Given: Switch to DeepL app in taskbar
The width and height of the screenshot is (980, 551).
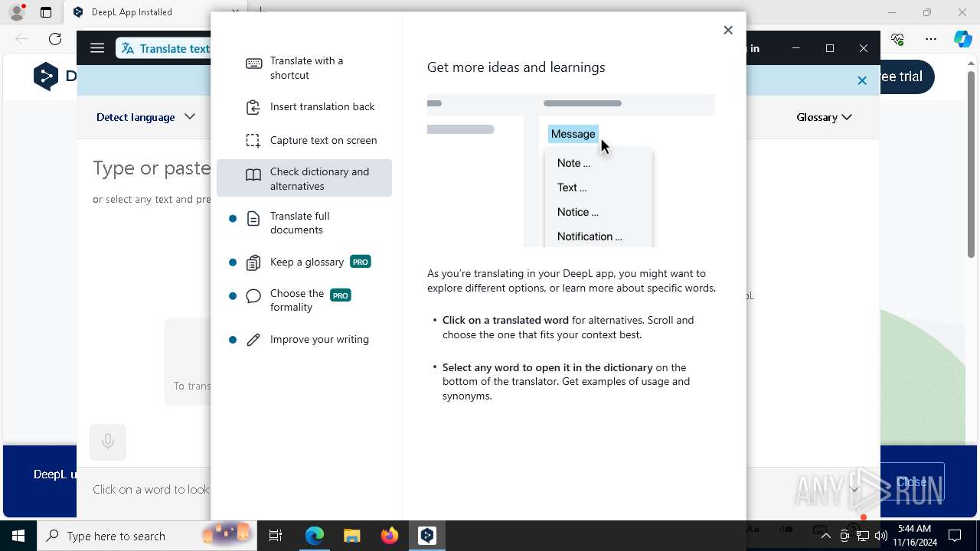Looking at the screenshot, I should click(x=427, y=536).
